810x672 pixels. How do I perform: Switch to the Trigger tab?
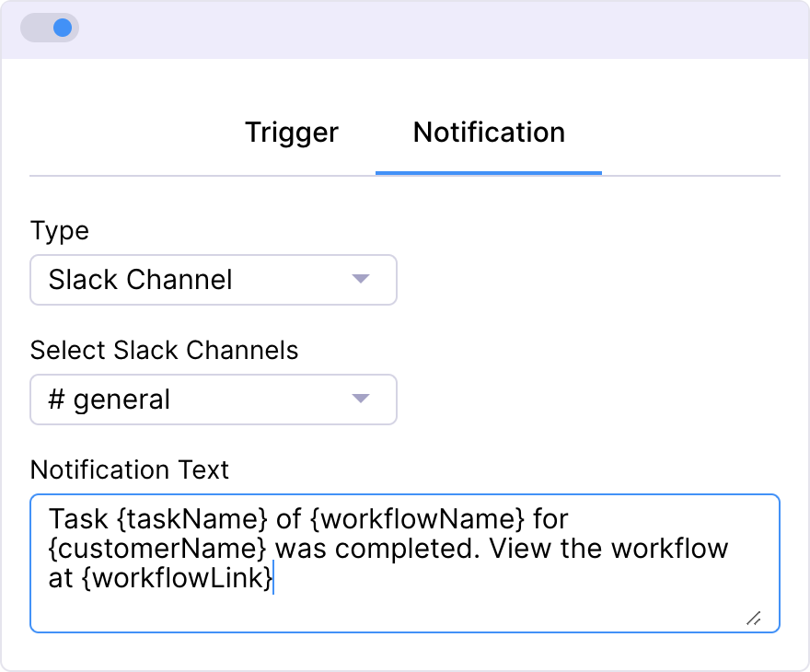tap(292, 133)
